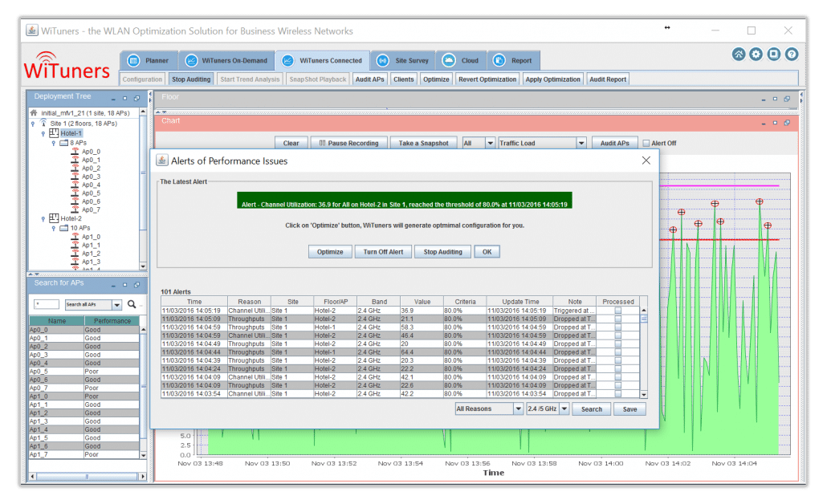Maximize the Deployment Tree panel
827x504 pixels.
click(x=125, y=98)
